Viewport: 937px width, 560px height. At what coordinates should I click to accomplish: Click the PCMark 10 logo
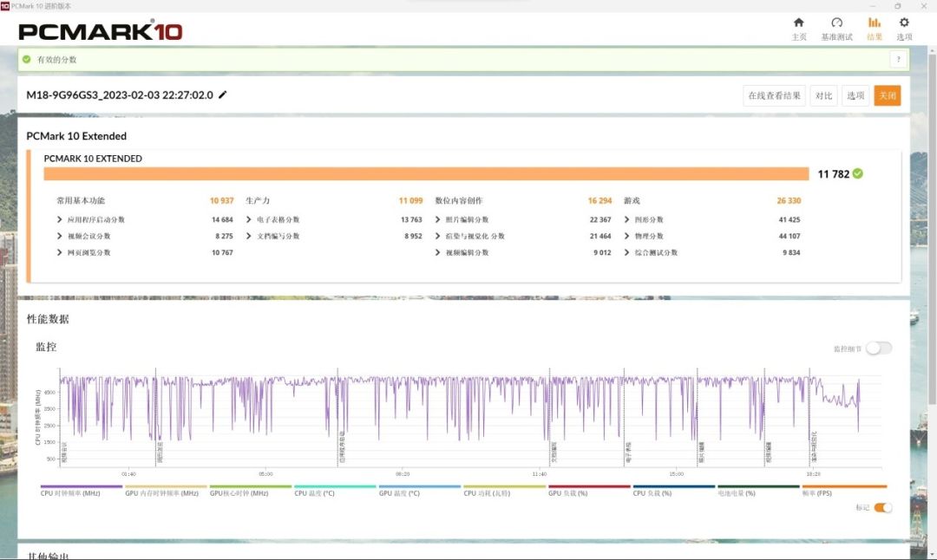(x=101, y=32)
